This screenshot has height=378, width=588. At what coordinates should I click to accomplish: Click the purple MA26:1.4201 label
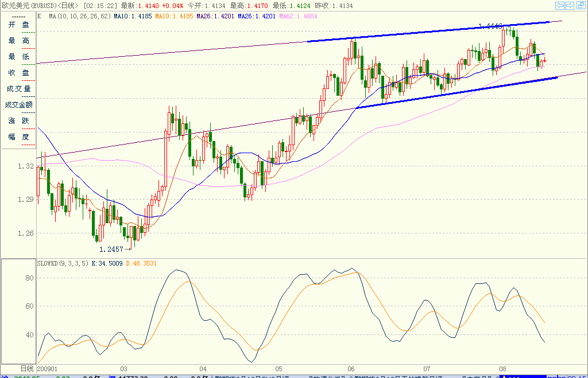point(215,16)
